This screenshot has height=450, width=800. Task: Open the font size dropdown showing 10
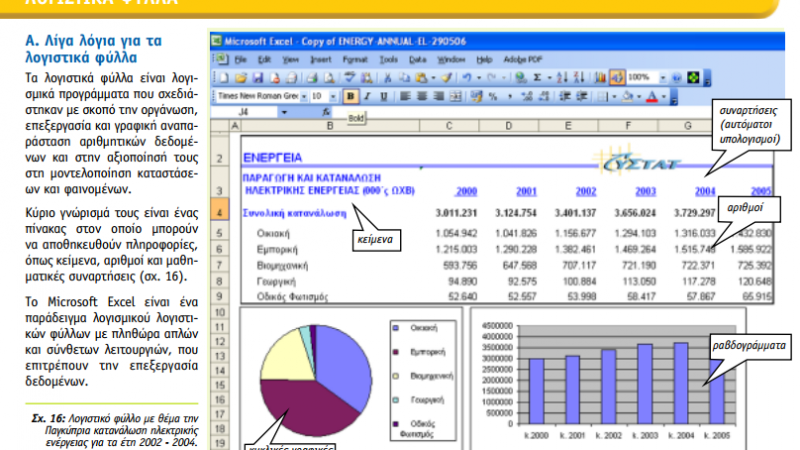333,96
